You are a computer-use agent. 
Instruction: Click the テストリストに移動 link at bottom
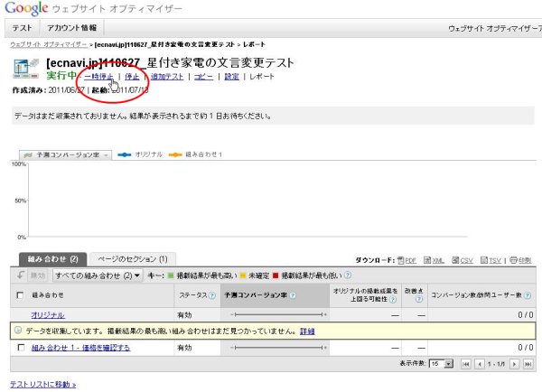[42, 384]
